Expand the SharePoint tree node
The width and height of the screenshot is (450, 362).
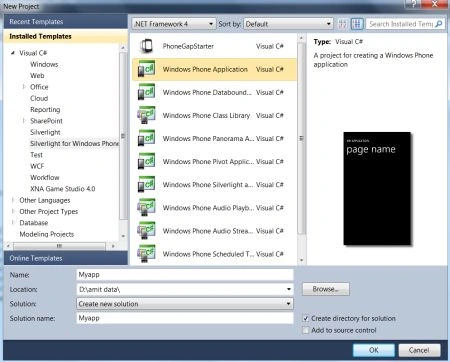24,121
